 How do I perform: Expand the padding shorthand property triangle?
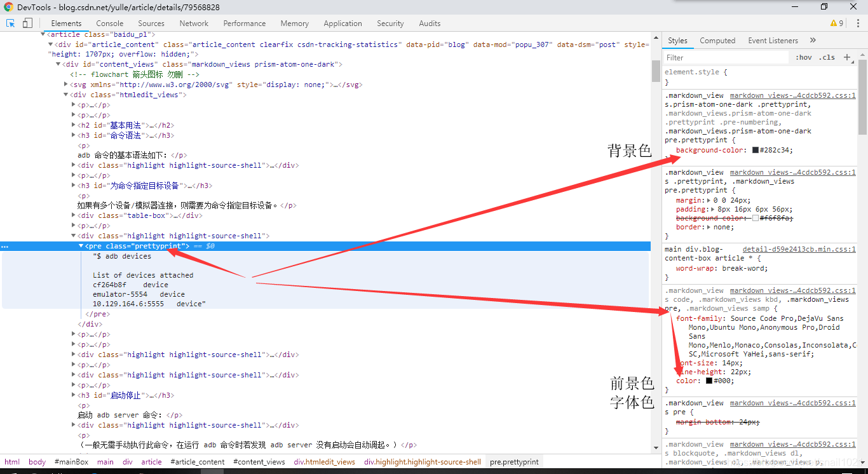click(x=713, y=209)
